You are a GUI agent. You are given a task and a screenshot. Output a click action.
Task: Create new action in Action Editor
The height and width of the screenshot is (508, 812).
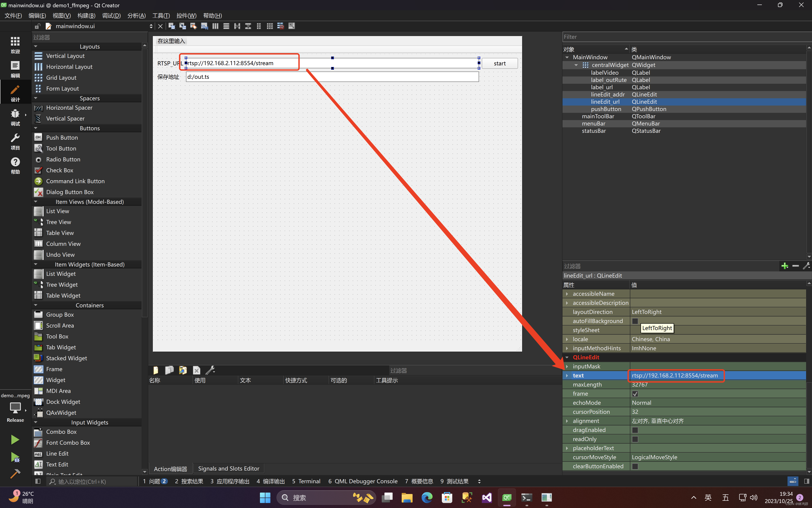(156, 370)
